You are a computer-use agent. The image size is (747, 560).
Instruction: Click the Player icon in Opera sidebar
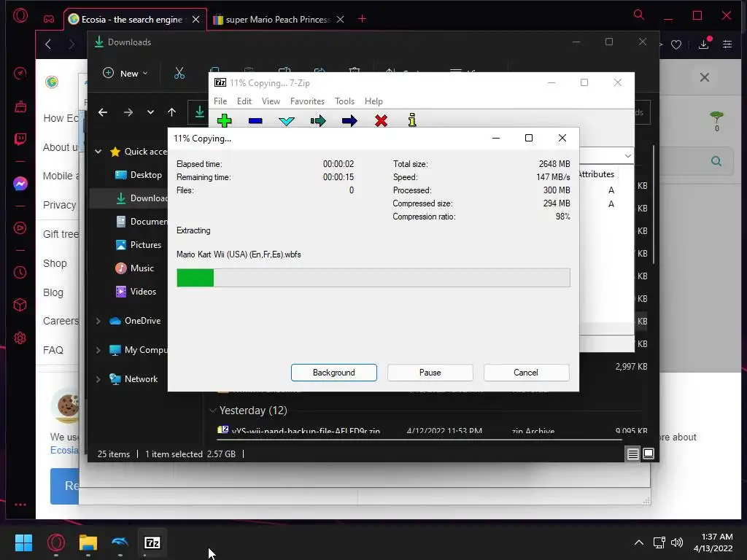pos(20,228)
